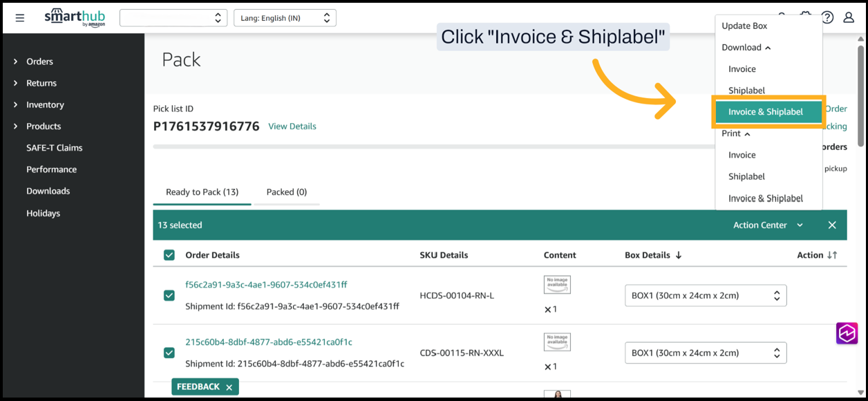Sort by Box Details arrow icon
The height and width of the screenshot is (401, 868).
tap(679, 255)
